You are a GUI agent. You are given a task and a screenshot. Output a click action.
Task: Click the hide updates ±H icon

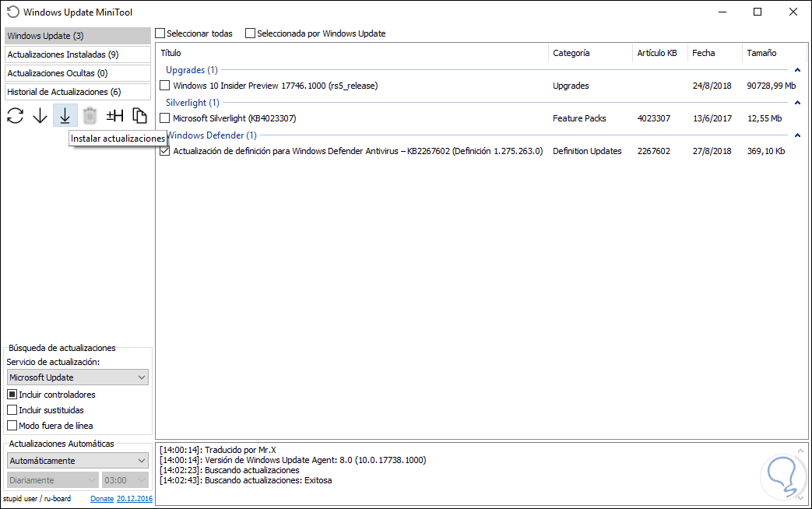[x=114, y=115]
